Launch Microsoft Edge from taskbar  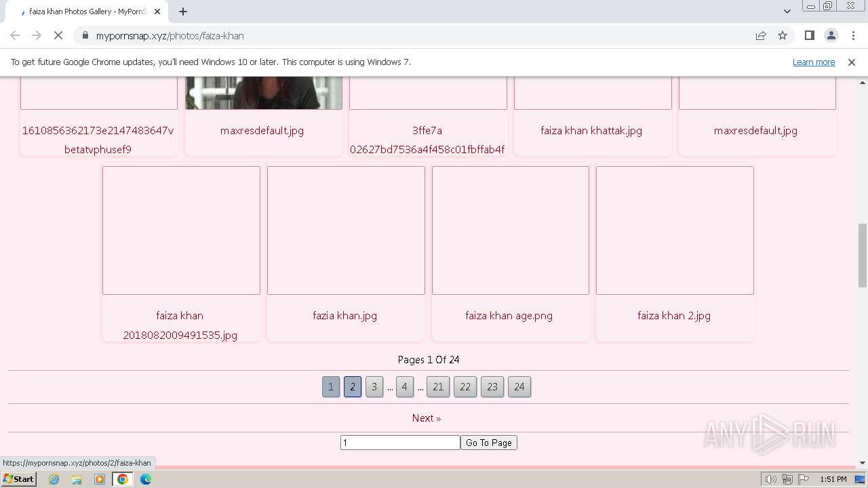[146, 479]
